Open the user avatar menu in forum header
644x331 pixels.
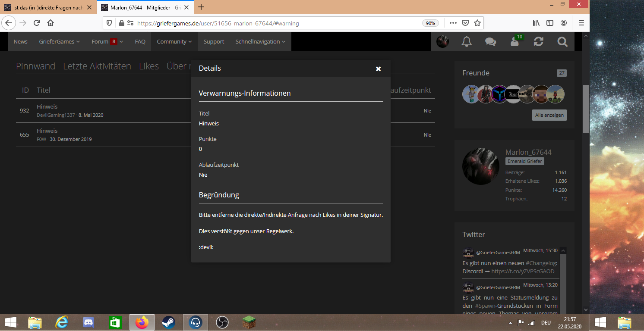pos(442,41)
